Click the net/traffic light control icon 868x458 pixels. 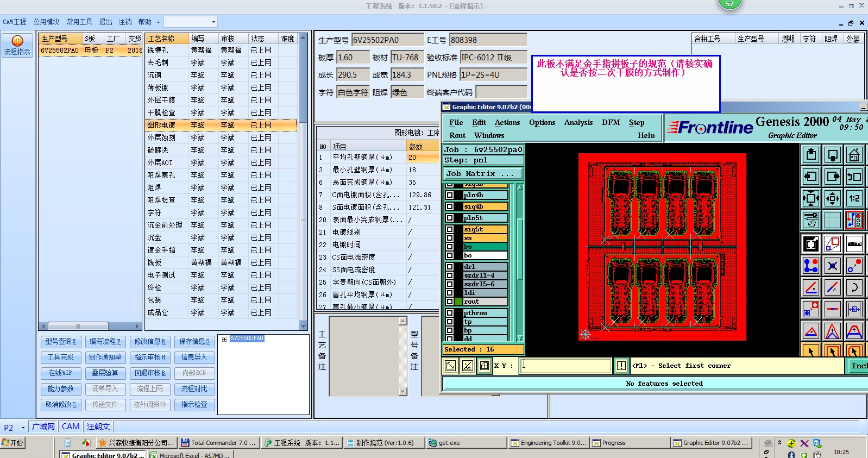(854, 220)
